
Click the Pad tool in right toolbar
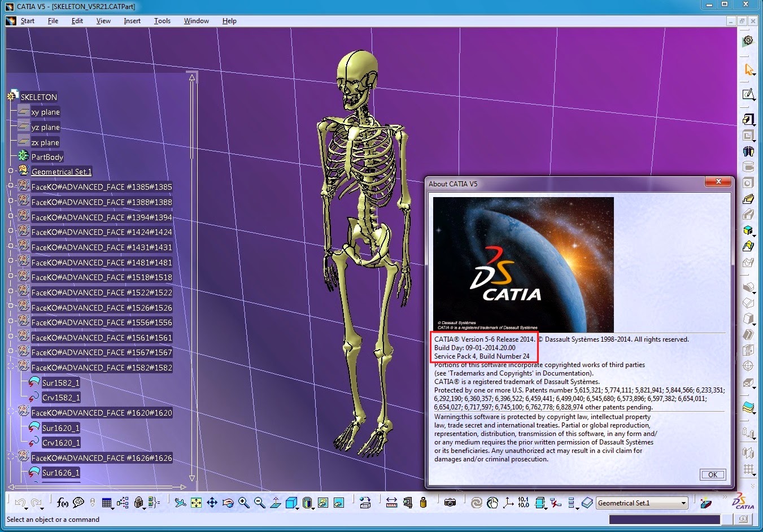[749, 119]
